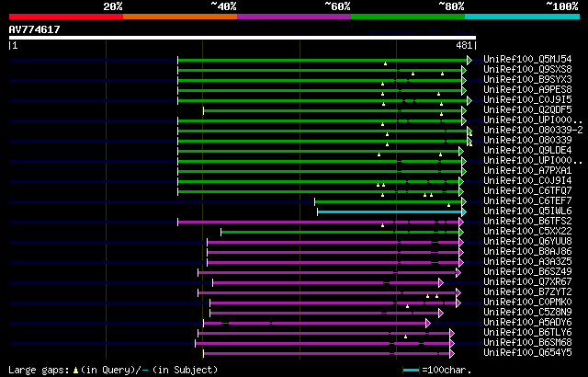Viewport: 588px width, 377px height.
Task: Click the green alignment bar for Q2QDF5
Action: click(333, 110)
